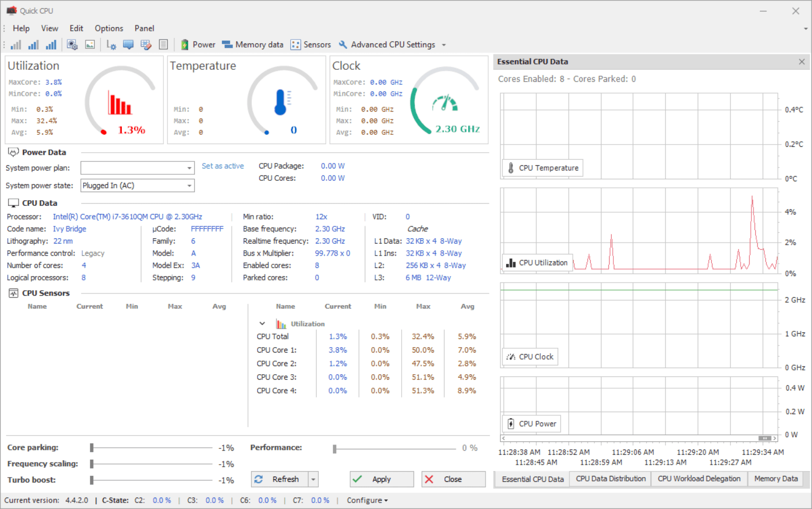Viewport: 812px width, 509px height.
Task: Click the horizontal scrollbar under the charts
Action: [x=639, y=438]
